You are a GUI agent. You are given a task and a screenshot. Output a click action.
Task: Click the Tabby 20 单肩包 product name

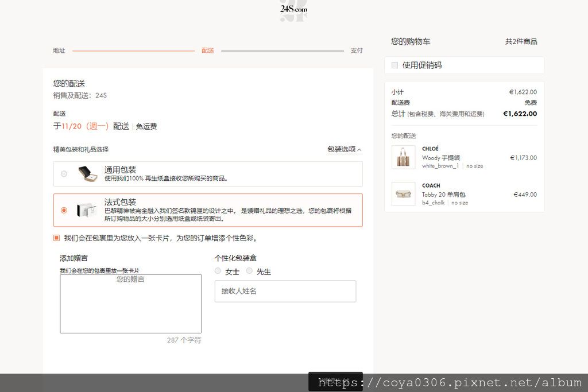(x=444, y=195)
